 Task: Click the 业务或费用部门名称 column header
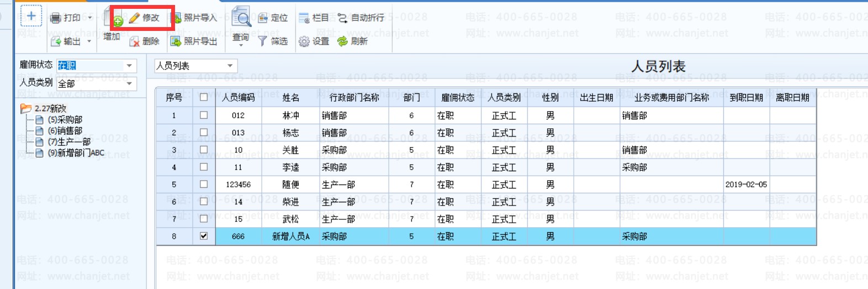[x=671, y=97]
